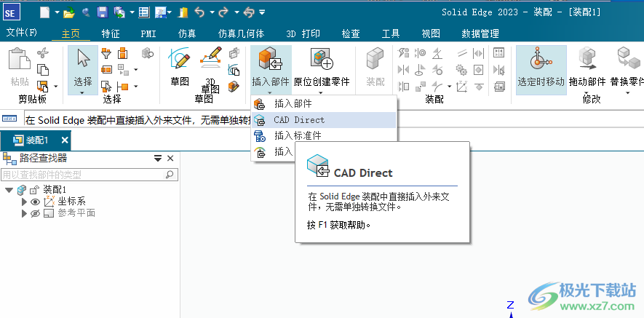
Task: Click the exit door icon in quick access toolbar
Action: 183,13
